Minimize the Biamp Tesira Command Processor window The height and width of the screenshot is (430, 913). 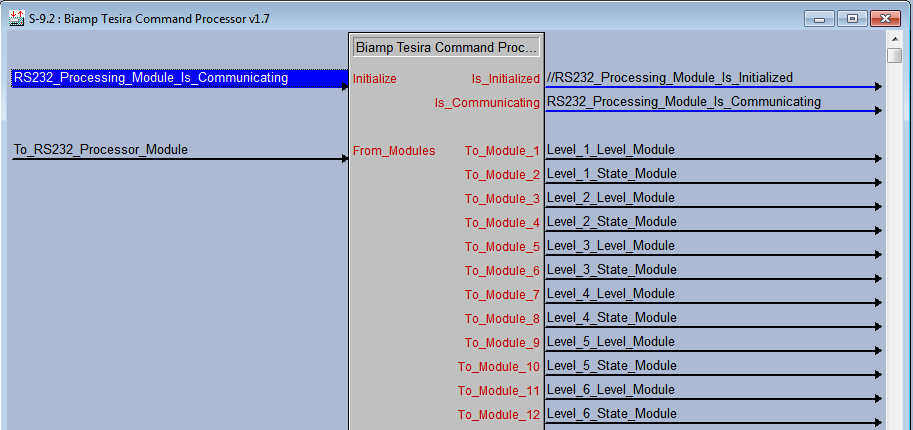coord(820,19)
